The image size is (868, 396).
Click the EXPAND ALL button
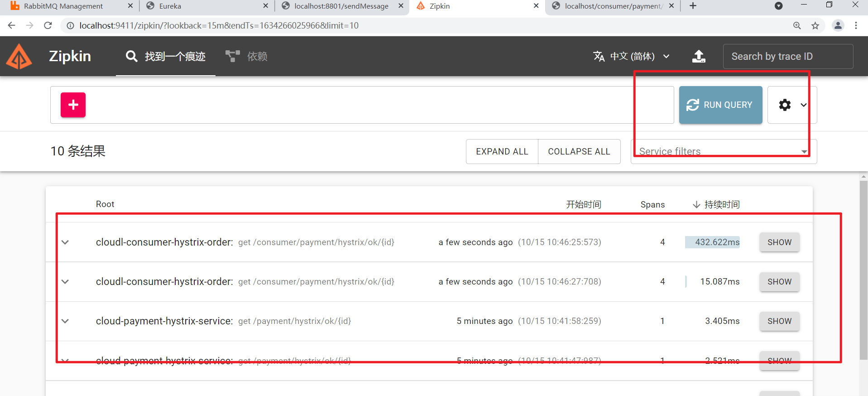502,151
